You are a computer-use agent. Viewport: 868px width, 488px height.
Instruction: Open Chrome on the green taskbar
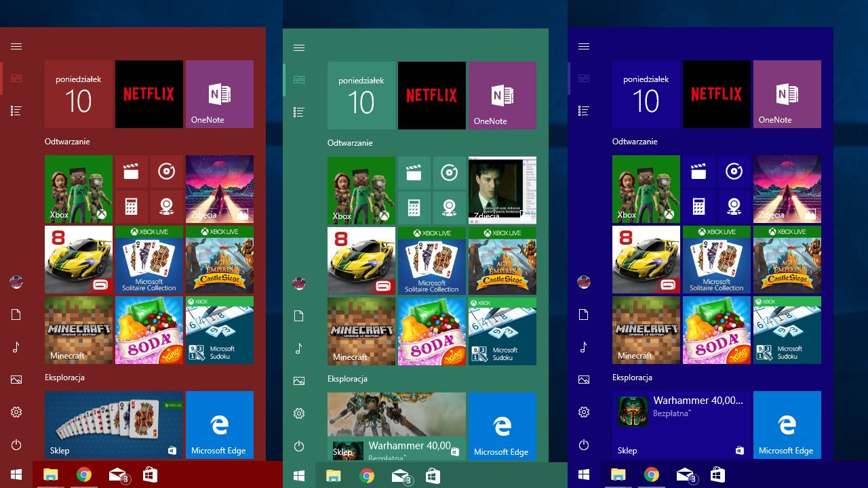pyautogui.click(x=367, y=476)
